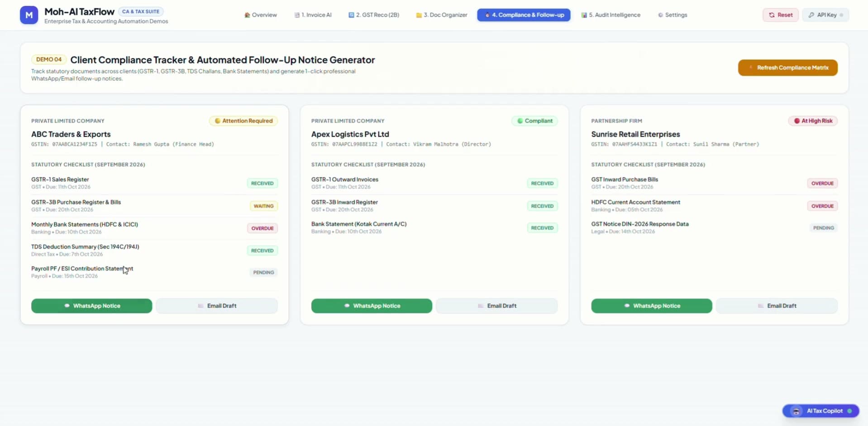Click the chart icon on the Audit Intelligence tab
The height and width of the screenshot is (426, 868).
click(x=584, y=15)
